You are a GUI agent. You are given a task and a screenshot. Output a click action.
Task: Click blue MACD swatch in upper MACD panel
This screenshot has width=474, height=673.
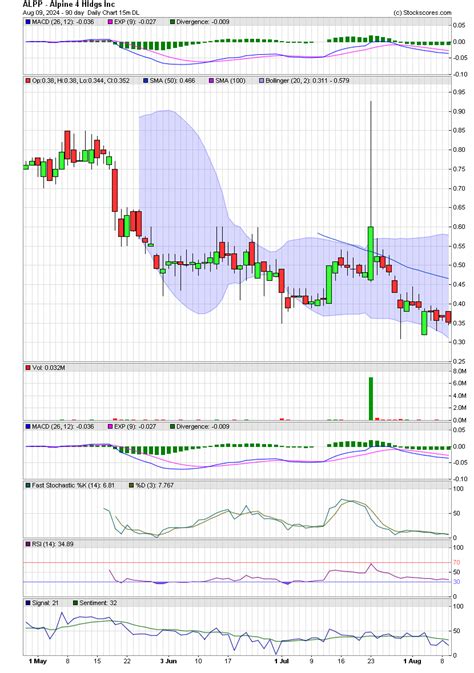(28, 21)
